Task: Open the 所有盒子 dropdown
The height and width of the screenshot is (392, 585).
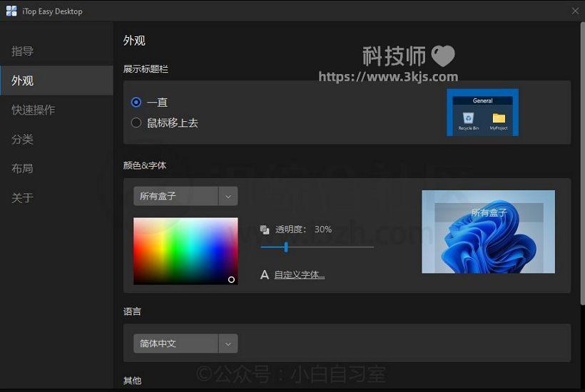Action: click(185, 196)
